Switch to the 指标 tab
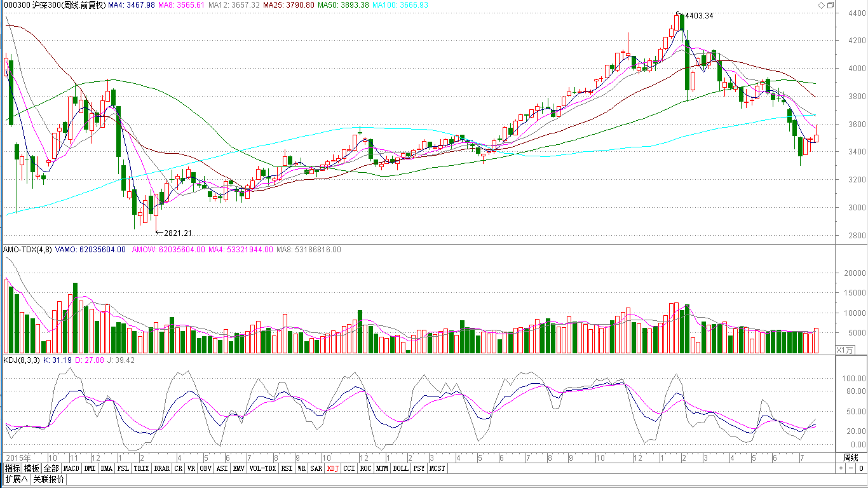Viewport: 868px width, 488px height. pyautogui.click(x=12, y=468)
